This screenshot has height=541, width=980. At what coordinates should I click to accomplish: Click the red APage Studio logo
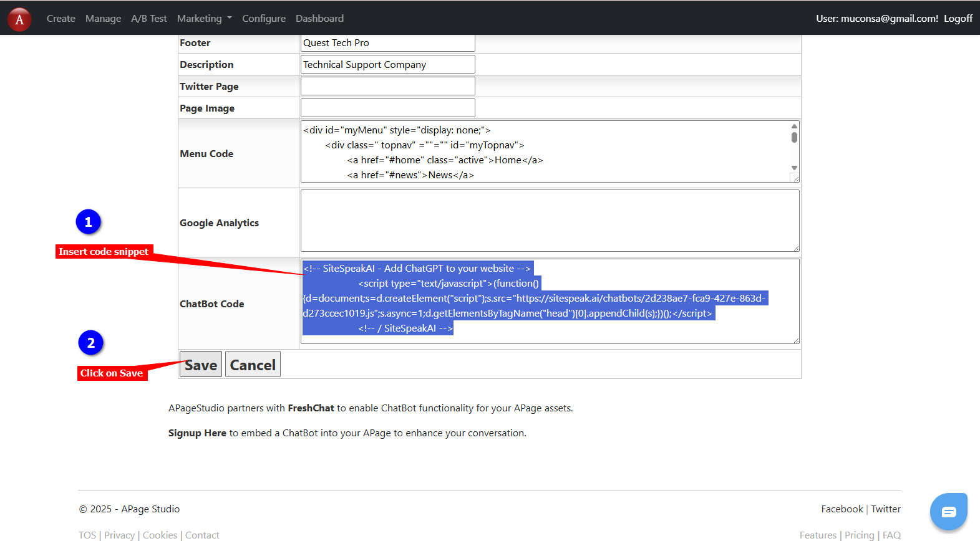point(19,19)
